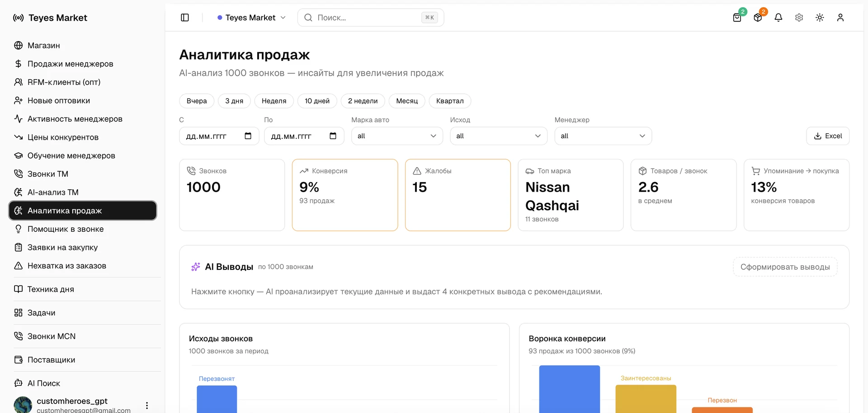Go to Заявки на закупку

(x=85, y=248)
